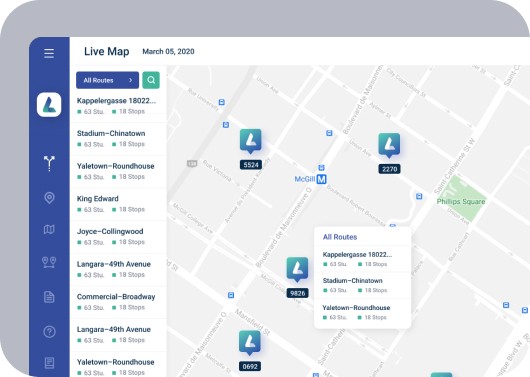This screenshot has height=377, width=530.
Task: Open the document reports sidebar icon
Action: (49, 297)
